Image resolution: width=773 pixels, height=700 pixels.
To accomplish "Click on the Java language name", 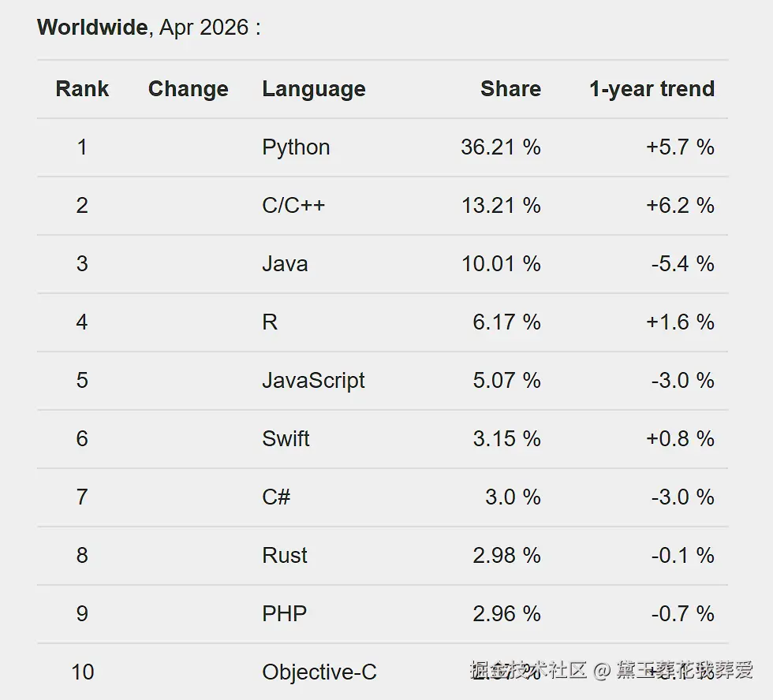I will coord(285,263).
